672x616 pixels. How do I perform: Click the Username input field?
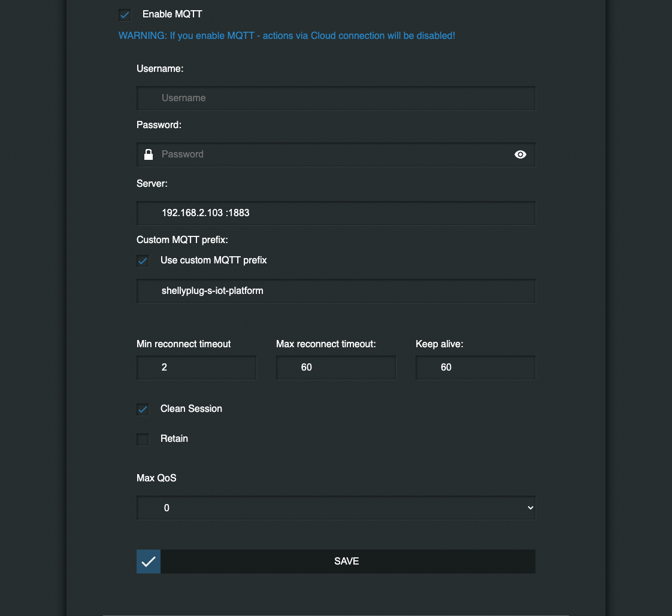(x=335, y=98)
